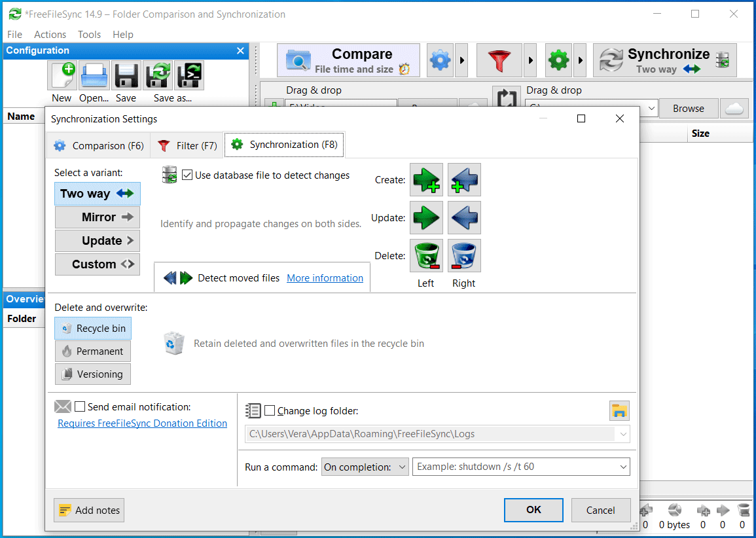
Task: Click Delete left green bin icon
Action: [426, 255]
